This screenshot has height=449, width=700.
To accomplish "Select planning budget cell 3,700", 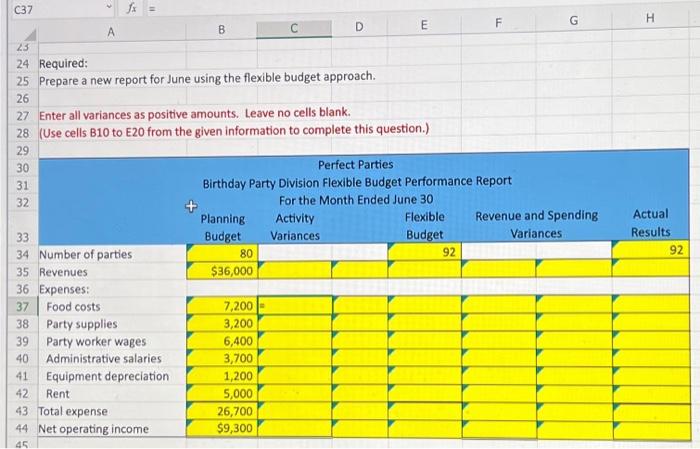I will coord(222,358).
